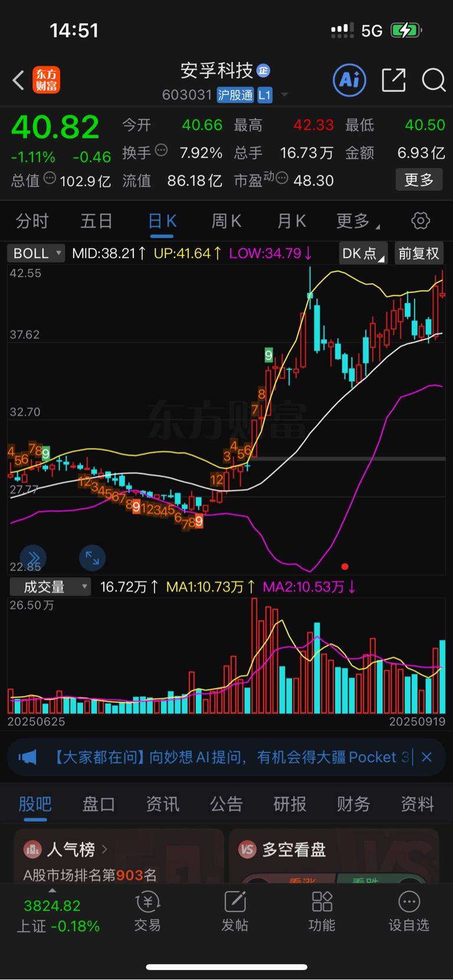The width and height of the screenshot is (453, 980).
Task: Open the 多空看盘 card
Action: tap(334, 856)
